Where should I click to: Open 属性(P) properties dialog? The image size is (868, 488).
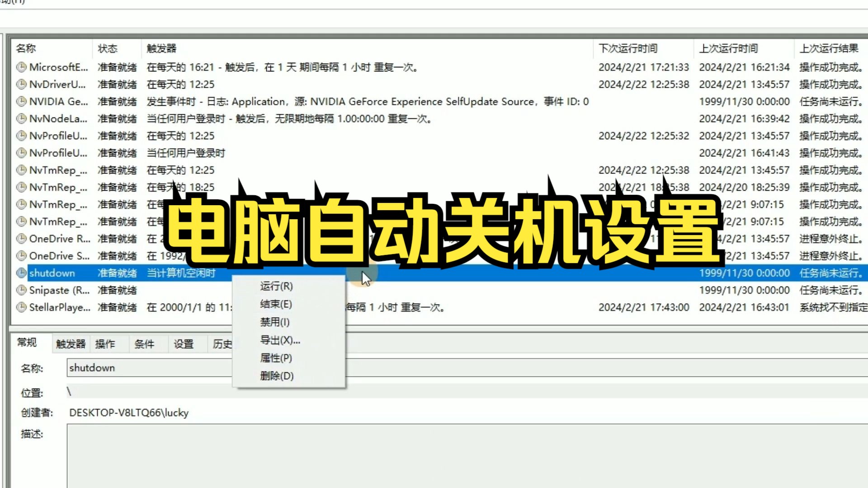[275, 357]
